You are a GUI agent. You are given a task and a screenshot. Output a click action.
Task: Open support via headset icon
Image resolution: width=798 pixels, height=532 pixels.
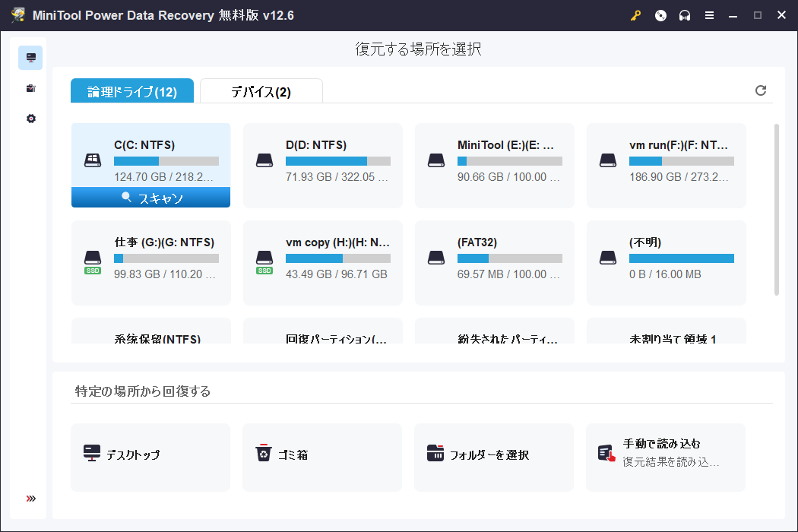tap(684, 15)
